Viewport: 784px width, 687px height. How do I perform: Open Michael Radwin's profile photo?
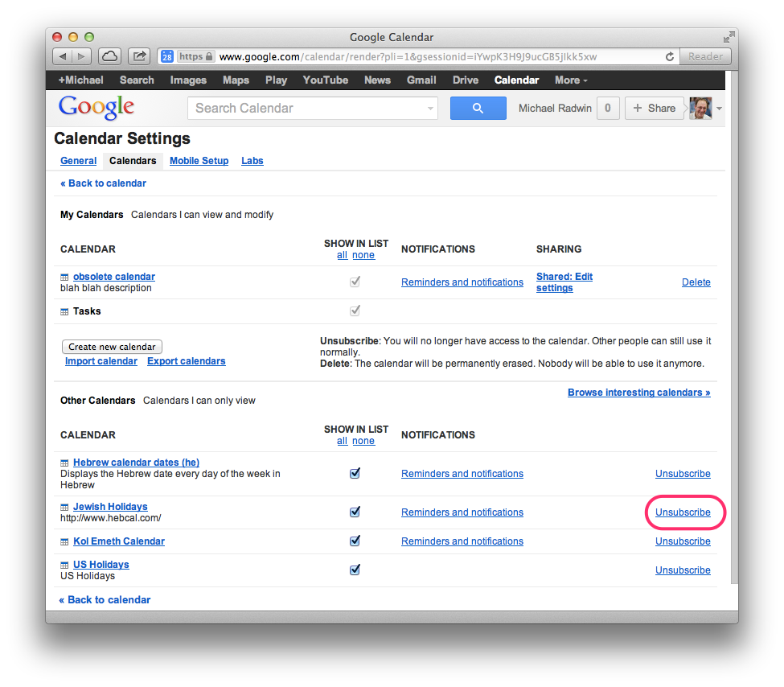(700, 108)
